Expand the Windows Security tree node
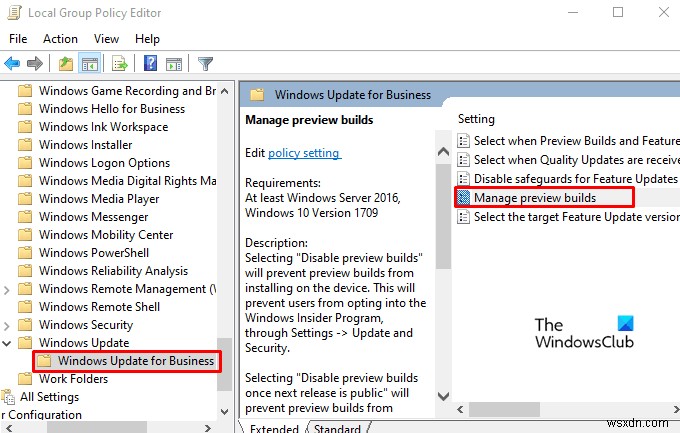Screen dimensions: 680x433 point(7,325)
